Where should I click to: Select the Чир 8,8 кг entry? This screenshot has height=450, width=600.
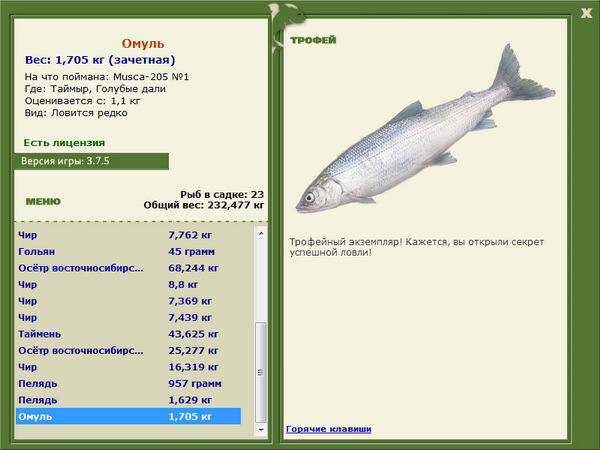(129, 285)
